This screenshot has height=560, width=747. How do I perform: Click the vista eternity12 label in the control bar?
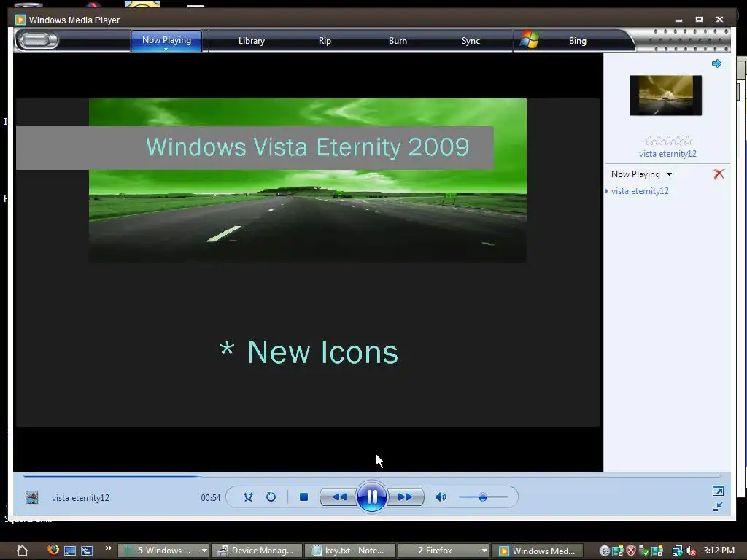[80, 497]
